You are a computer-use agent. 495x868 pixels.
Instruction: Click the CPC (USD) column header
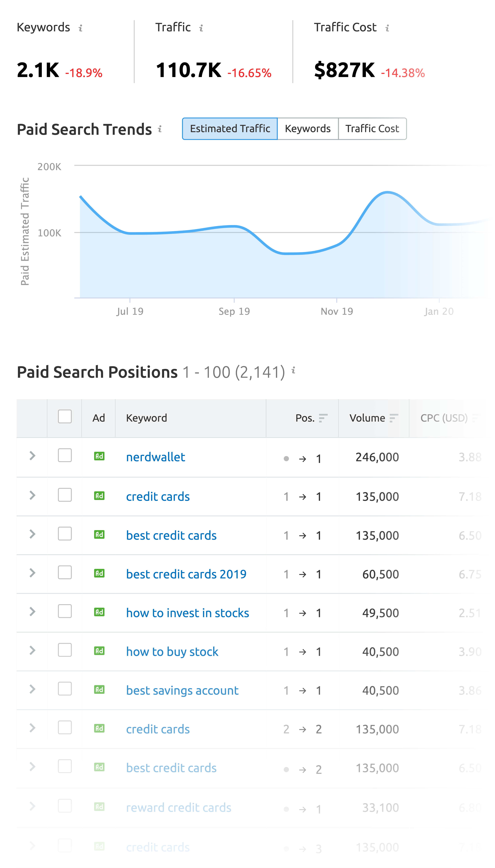coord(444,418)
